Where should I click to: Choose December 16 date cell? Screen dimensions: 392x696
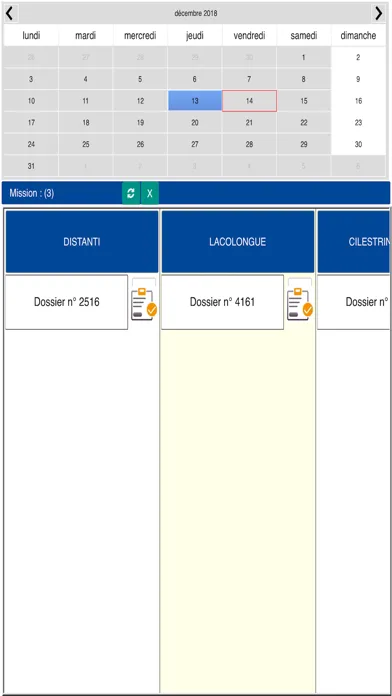pos(358,101)
